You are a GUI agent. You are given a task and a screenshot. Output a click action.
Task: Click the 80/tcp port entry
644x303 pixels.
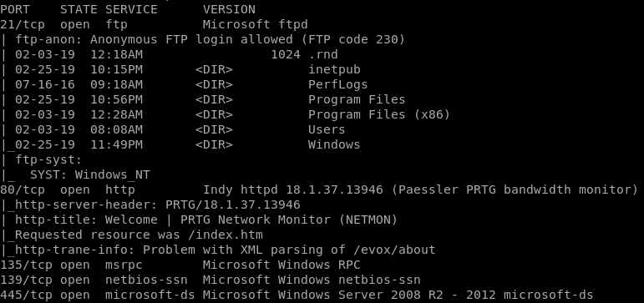[x=23, y=189]
